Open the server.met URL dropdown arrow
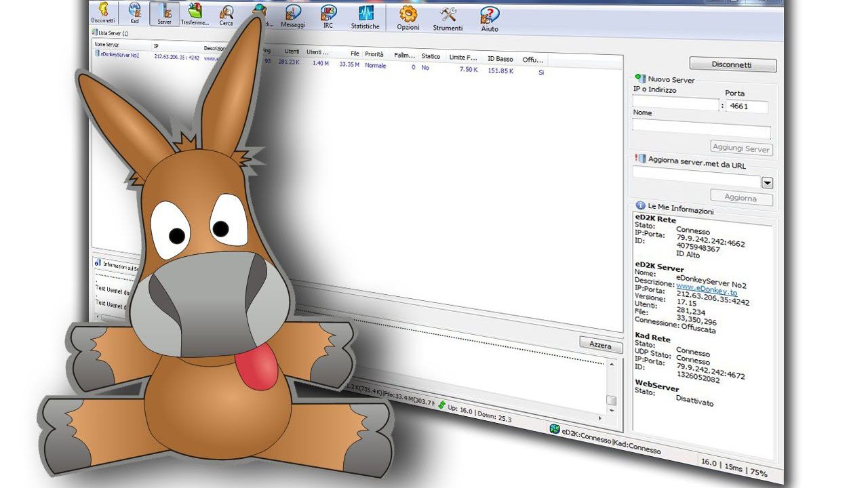Image resolution: width=868 pixels, height=488 pixels. coord(768,183)
